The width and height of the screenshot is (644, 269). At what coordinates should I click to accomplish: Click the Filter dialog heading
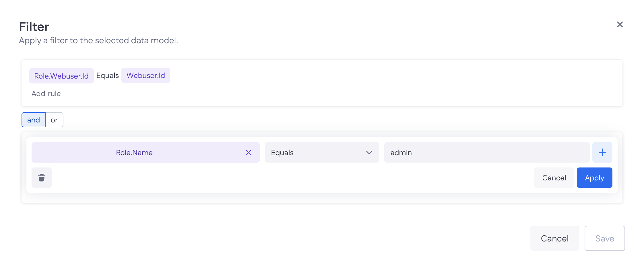[34, 27]
